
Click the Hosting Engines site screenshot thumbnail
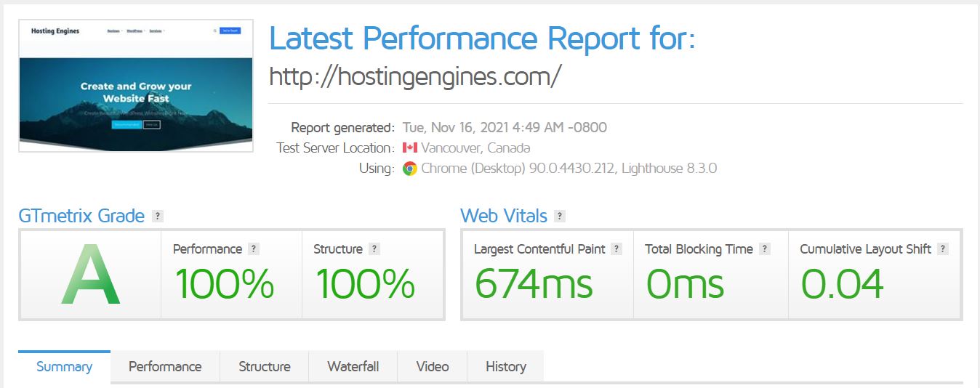point(136,86)
